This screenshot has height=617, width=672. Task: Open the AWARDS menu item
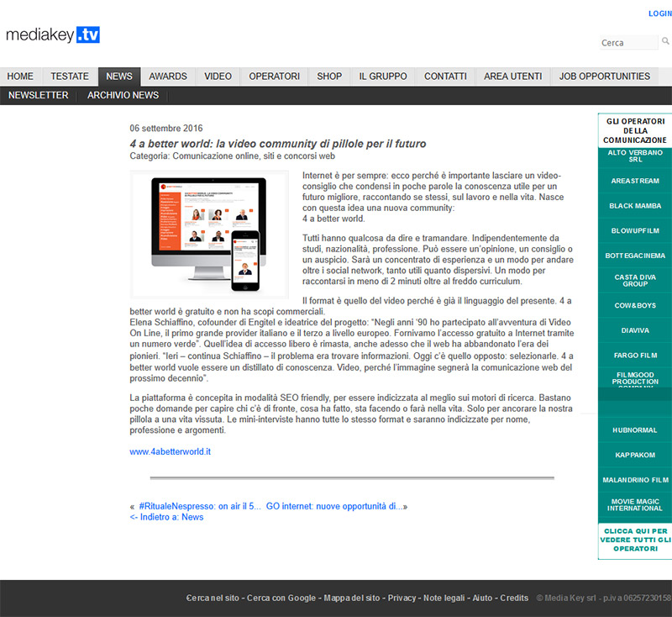pyautogui.click(x=168, y=76)
